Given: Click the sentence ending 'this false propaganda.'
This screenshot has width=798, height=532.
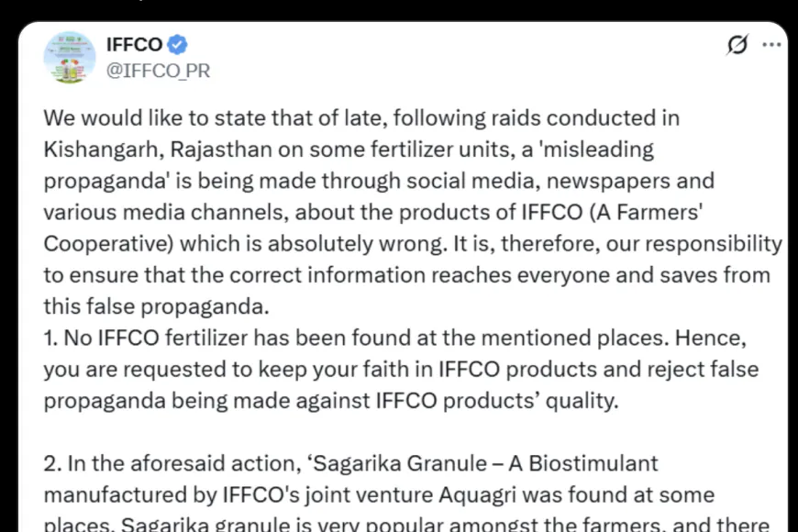Looking at the screenshot, I should click(x=156, y=306).
